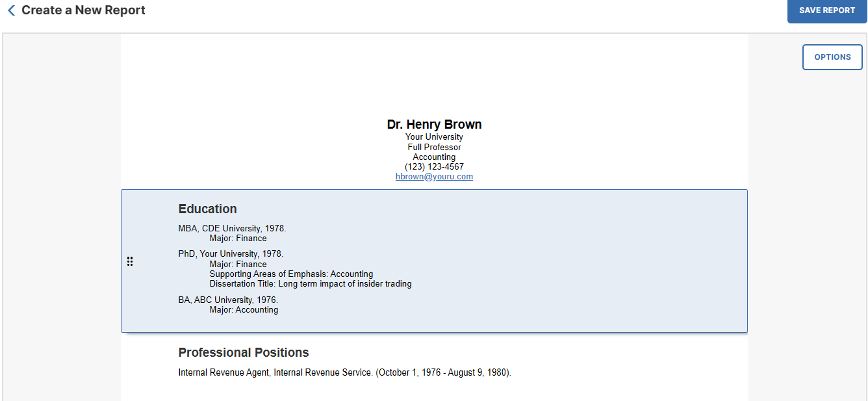This screenshot has width=868, height=401.
Task: Click the Dr. Henry Brown name header
Action: click(434, 124)
